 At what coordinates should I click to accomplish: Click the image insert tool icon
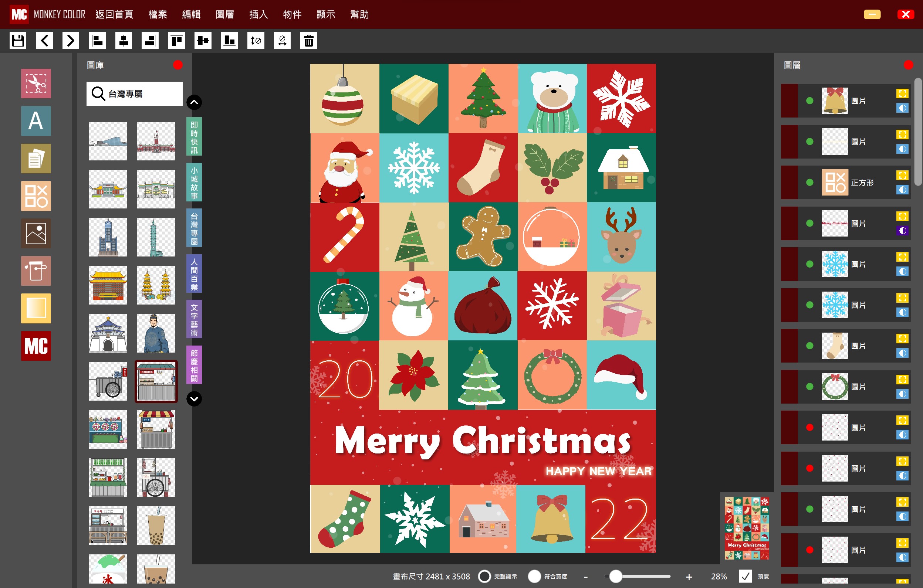(35, 233)
